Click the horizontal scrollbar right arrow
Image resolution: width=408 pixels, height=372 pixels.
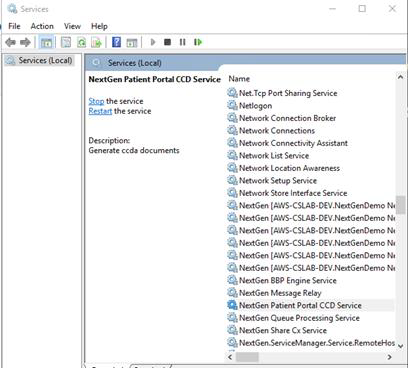click(x=389, y=357)
